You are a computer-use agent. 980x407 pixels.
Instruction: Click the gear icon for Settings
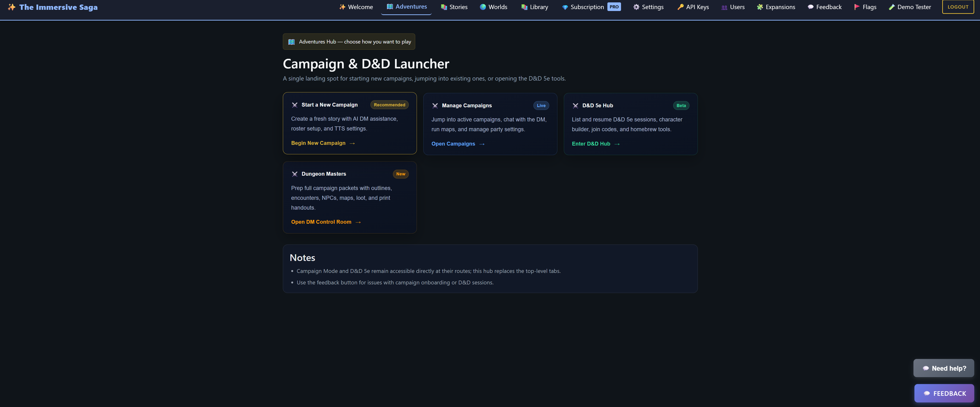pyautogui.click(x=636, y=7)
